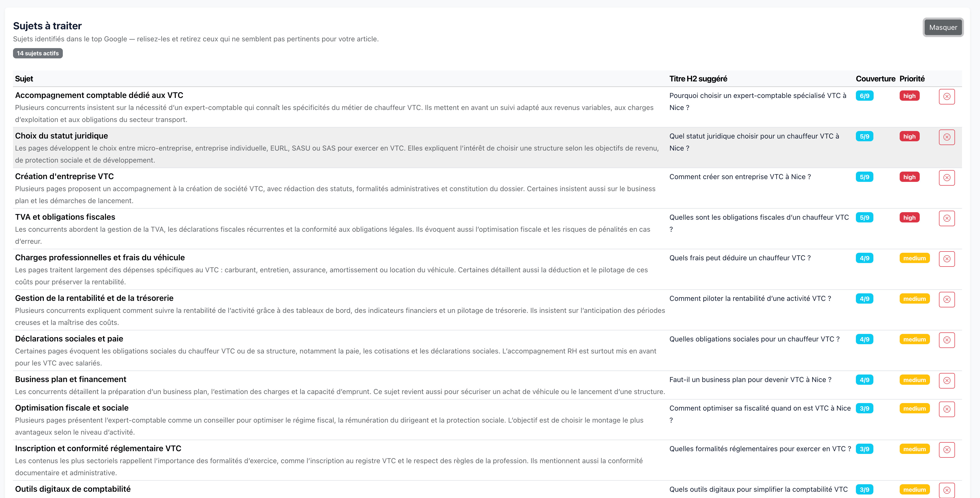
Task: Remove 'Outils digitaux de comptabilité' subject
Action: click(946, 490)
